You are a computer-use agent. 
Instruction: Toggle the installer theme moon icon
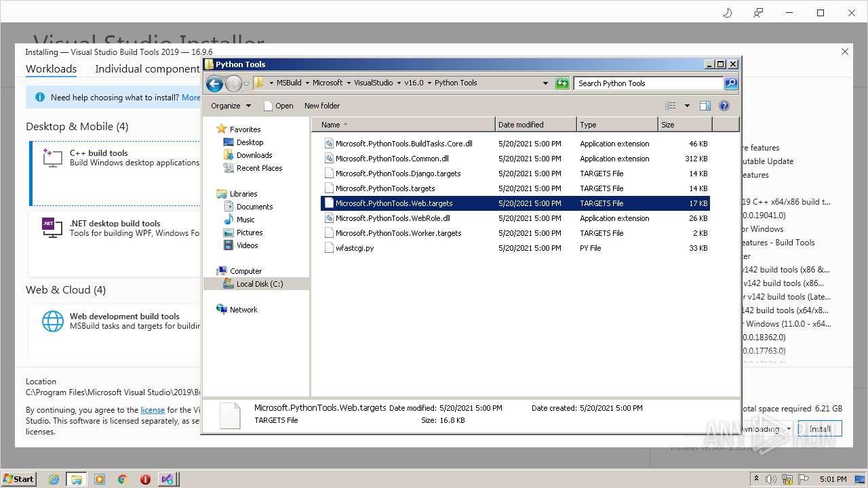(727, 13)
